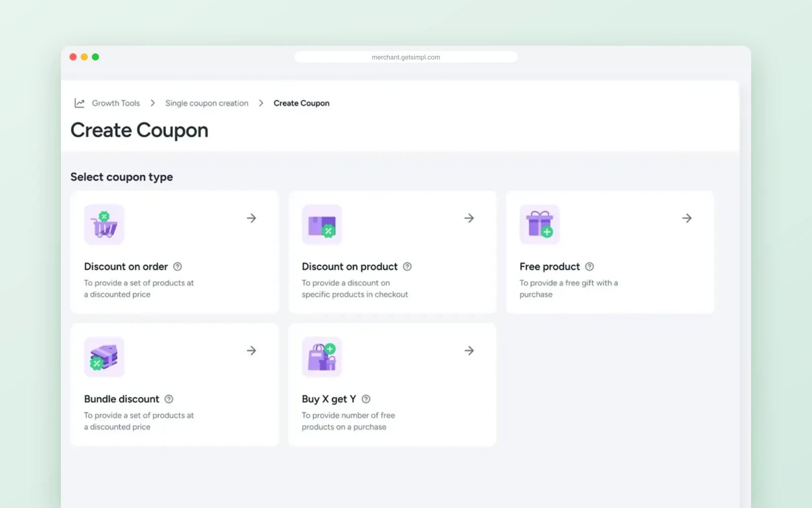Click the 'Select coupon type' heading
The image size is (812, 508).
[x=122, y=177]
